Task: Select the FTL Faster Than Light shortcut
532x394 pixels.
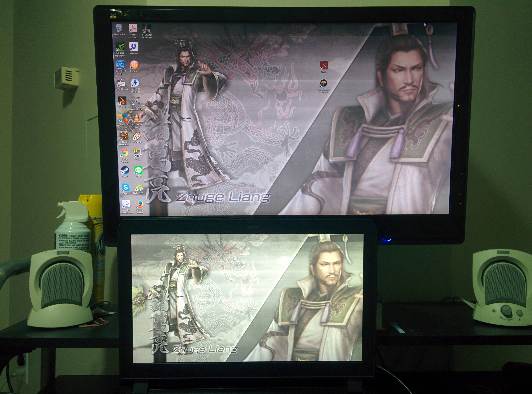Action: 147,31
